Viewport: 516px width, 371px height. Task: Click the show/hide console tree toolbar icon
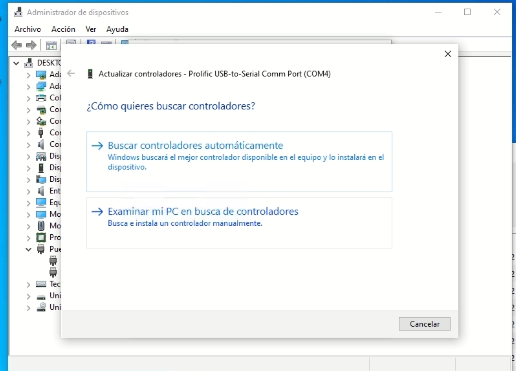tap(51, 46)
